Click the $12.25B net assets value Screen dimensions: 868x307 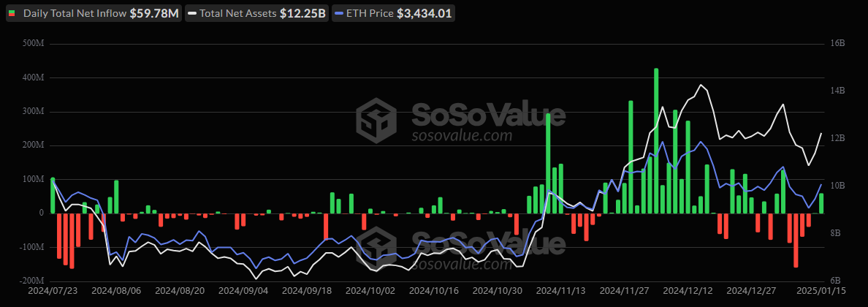pyautogui.click(x=302, y=14)
